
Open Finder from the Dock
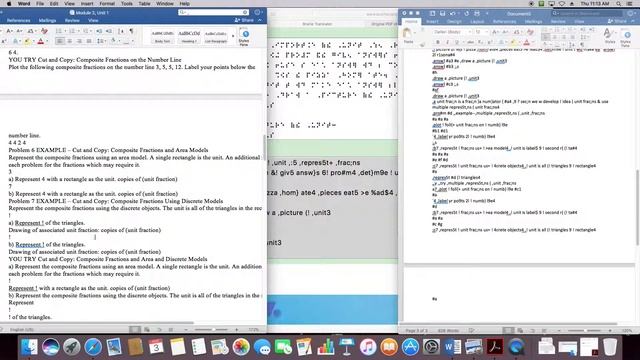click(x=29, y=347)
